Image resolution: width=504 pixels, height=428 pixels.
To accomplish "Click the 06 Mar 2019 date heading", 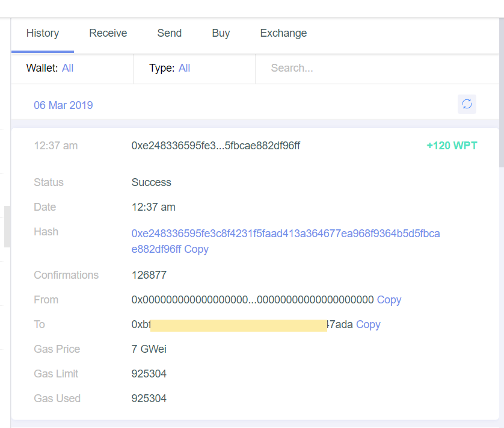I will [x=63, y=105].
